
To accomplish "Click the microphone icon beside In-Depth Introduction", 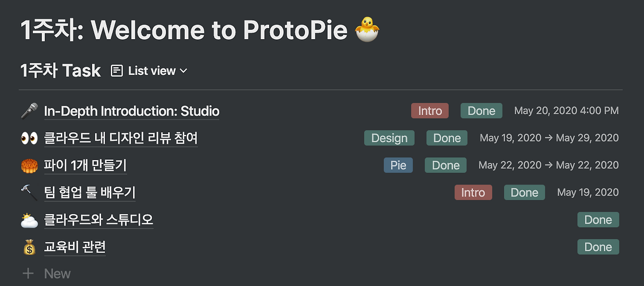I will [29, 111].
